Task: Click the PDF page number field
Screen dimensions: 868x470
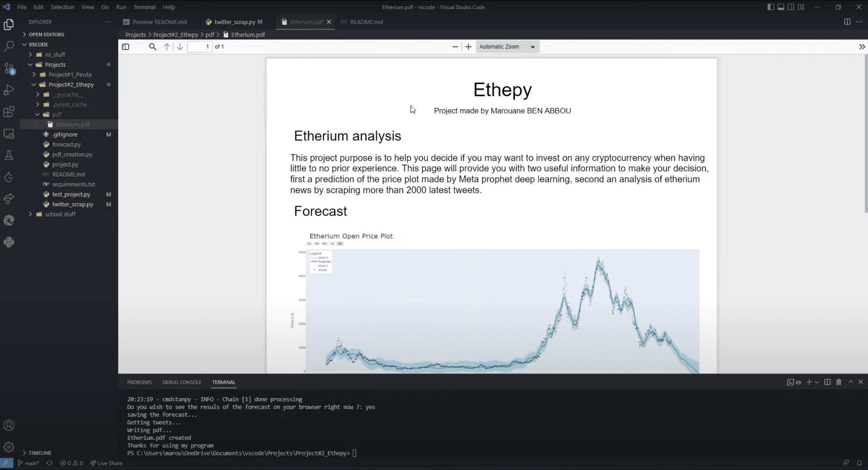Action: [200, 47]
